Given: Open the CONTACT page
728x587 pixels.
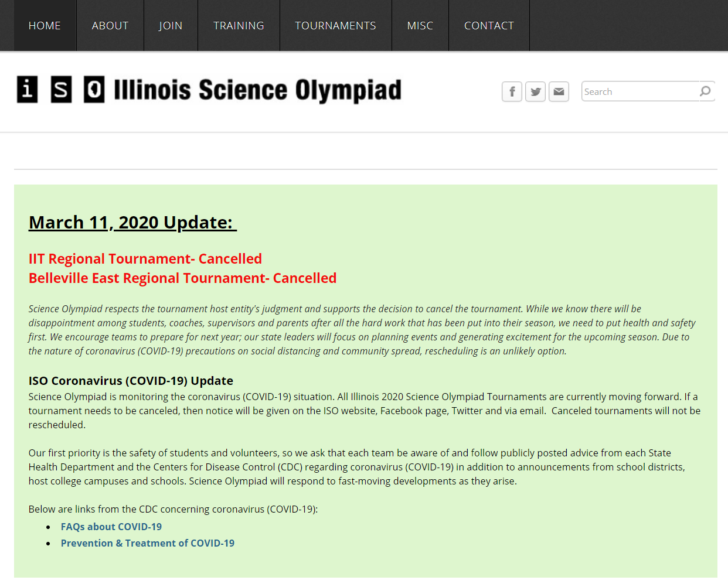Looking at the screenshot, I should tap(489, 26).
